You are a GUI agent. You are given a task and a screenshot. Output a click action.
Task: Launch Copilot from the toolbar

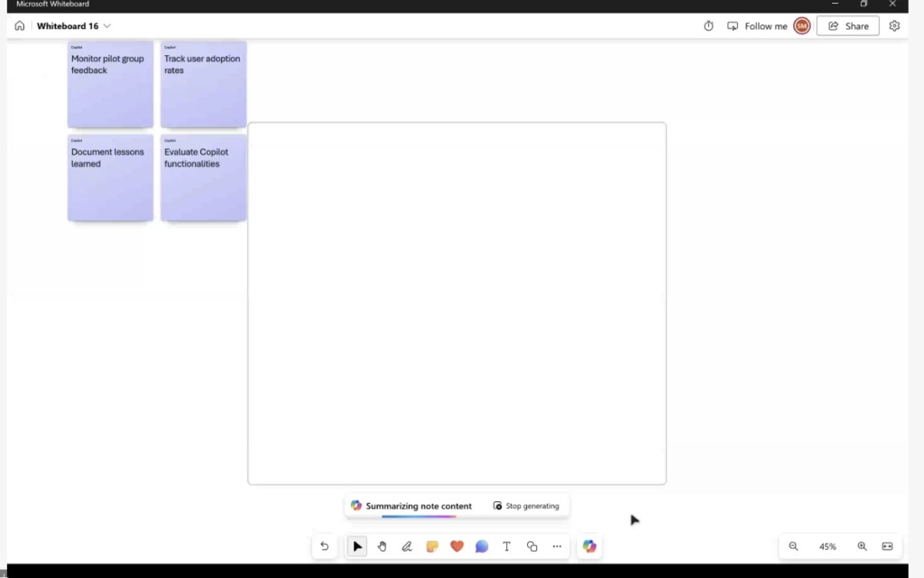click(x=589, y=546)
